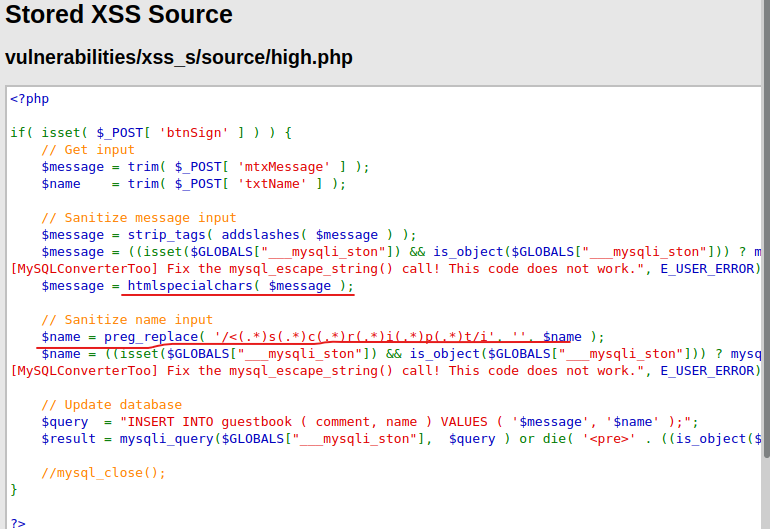Click the '<?php' opening tag line
Screen dimensions: 770x529
click(x=30, y=99)
